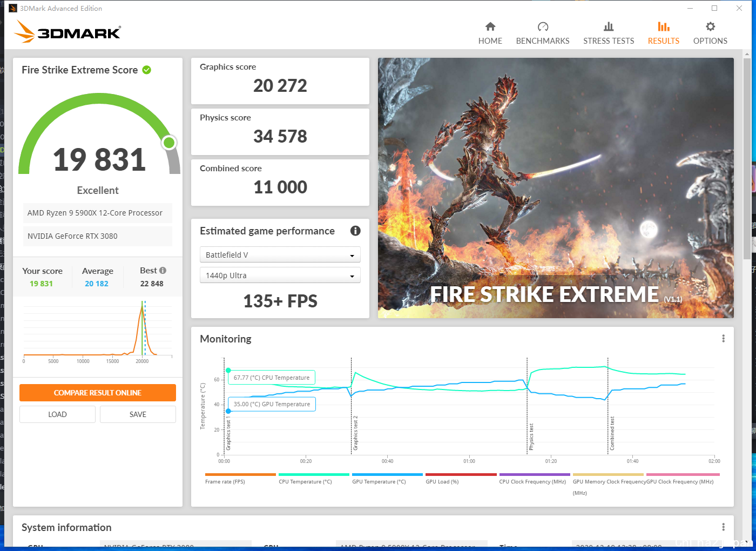Viewport: 756px width, 551px height.
Task: Click the options gear icon
Action: tap(711, 26)
